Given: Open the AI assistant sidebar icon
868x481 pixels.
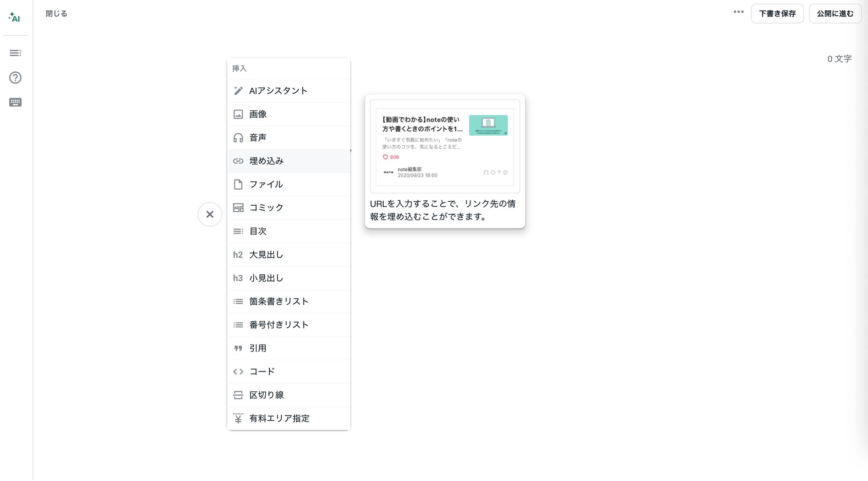Looking at the screenshot, I should 14,17.
